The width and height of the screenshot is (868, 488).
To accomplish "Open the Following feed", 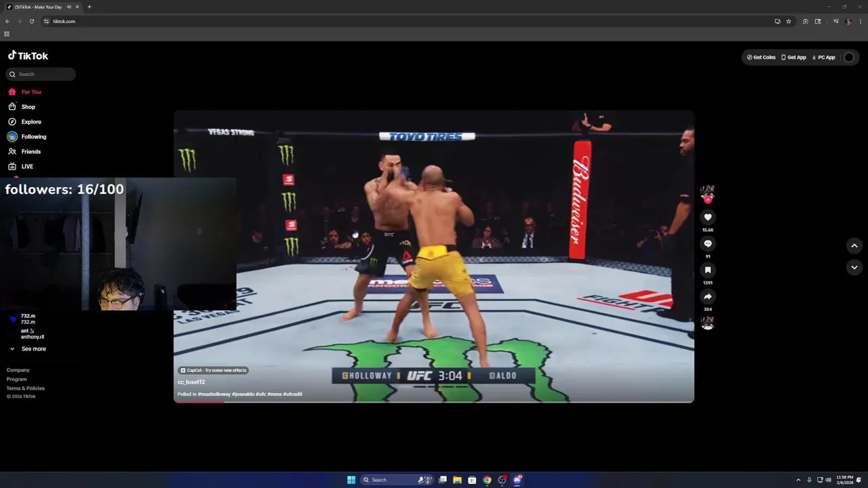I will tap(27, 136).
